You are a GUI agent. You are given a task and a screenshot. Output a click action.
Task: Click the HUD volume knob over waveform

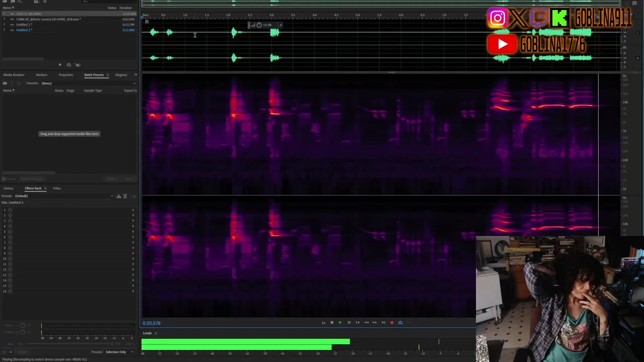(259, 25)
